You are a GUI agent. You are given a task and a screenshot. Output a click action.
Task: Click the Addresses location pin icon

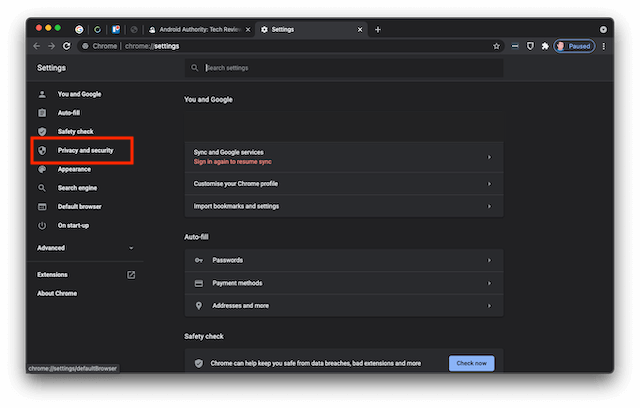point(199,306)
